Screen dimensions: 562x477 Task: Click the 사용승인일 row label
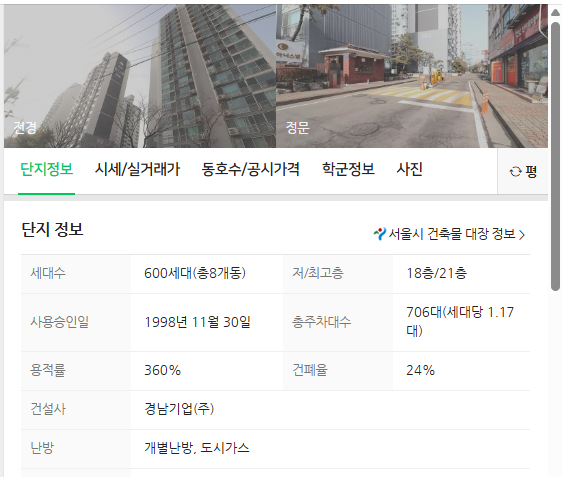pyautogui.click(x=59, y=322)
